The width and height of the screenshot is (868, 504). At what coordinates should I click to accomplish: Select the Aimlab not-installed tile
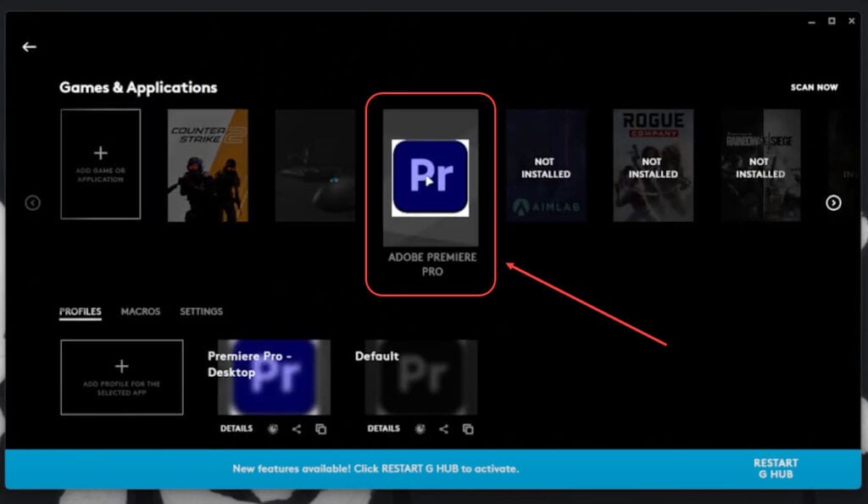546,165
